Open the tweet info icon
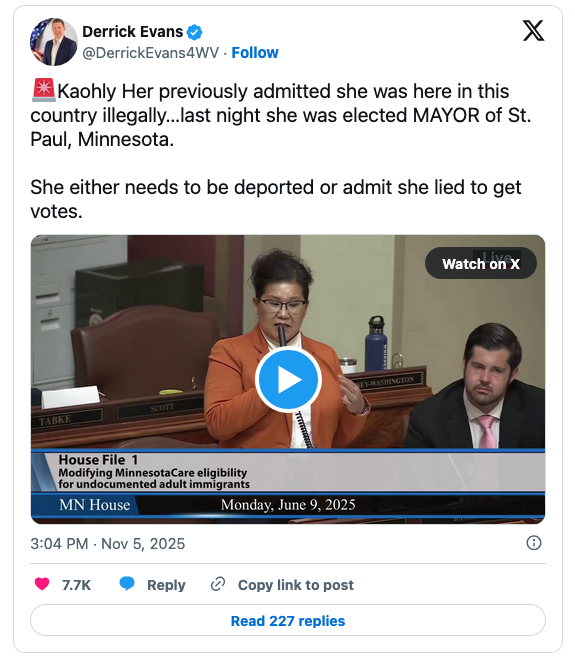575x660 pixels. tap(534, 543)
